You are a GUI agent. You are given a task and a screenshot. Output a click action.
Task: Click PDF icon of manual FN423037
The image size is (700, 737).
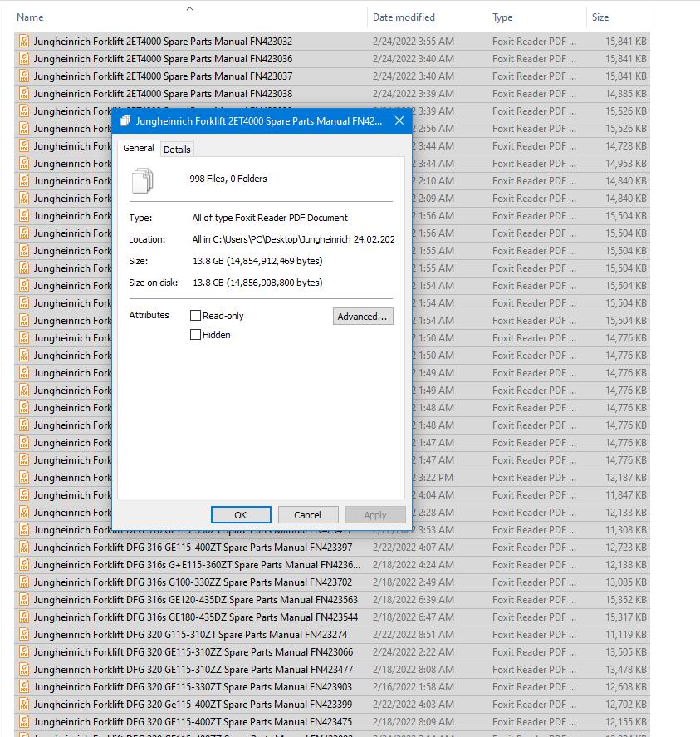pyautogui.click(x=24, y=76)
